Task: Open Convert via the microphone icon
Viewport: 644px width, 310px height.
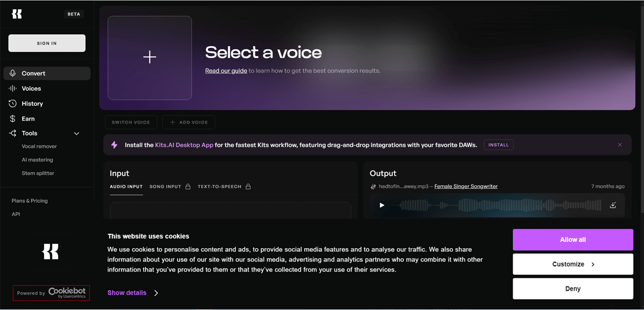Action: pyautogui.click(x=13, y=73)
